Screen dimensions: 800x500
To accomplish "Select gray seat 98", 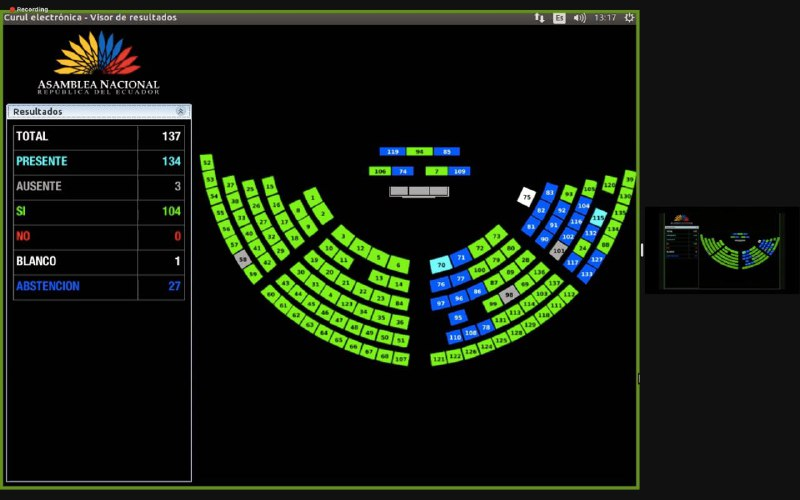I will (509, 295).
